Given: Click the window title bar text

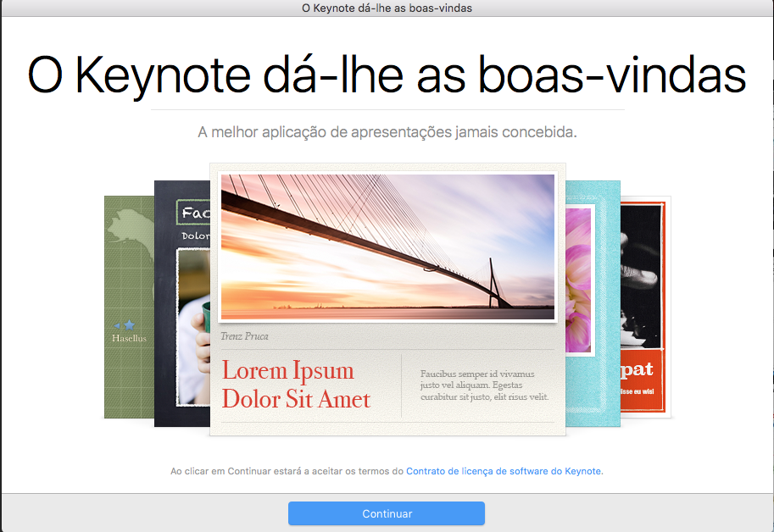Looking at the screenshot, I should [x=387, y=8].
